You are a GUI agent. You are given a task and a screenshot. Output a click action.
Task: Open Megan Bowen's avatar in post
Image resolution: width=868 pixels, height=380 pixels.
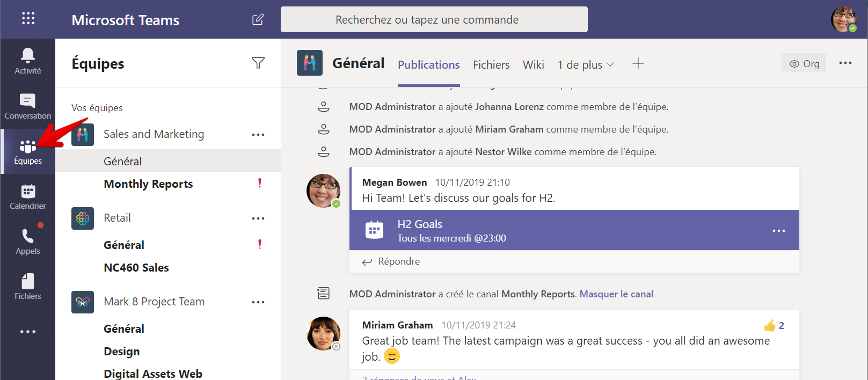pos(323,191)
